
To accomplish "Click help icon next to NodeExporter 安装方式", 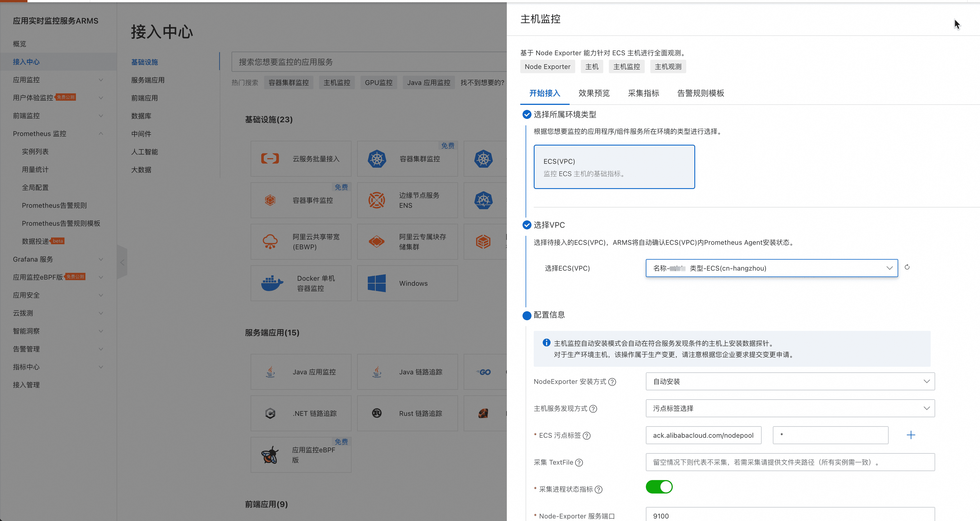I will tap(612, 382).
